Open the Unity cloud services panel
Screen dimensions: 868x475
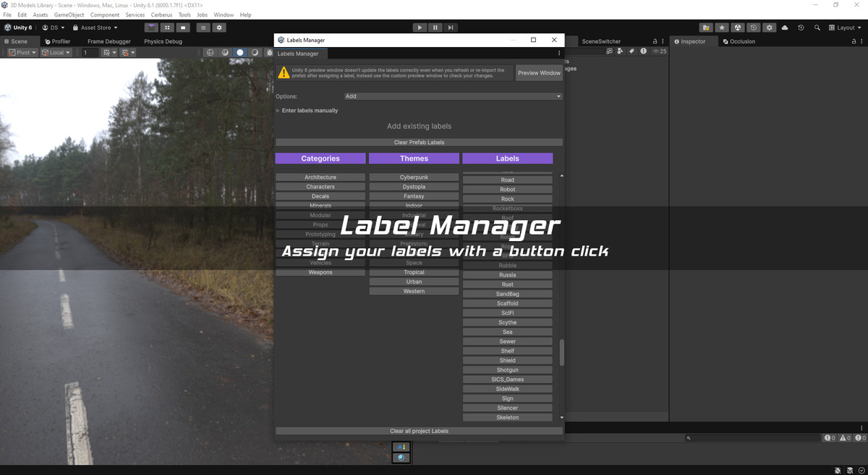click(x=784, y=28)
